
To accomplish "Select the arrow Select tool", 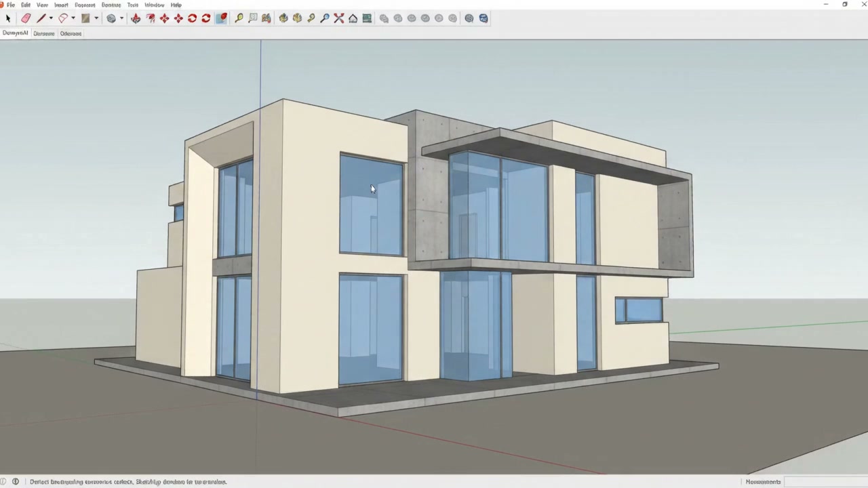I will pyautogui.click(x=8, y=18).
